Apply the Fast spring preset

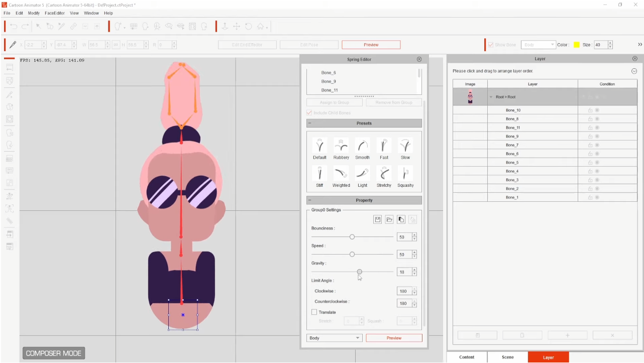click(384, 149)
